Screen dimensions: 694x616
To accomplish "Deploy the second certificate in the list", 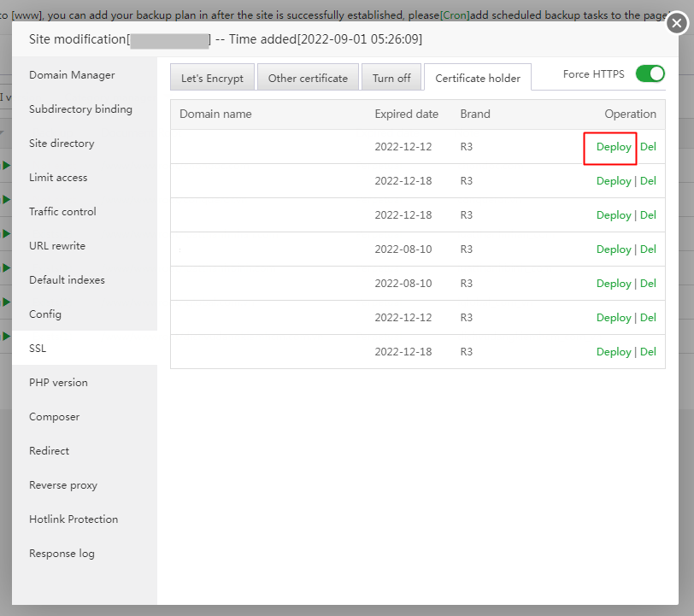I will [x=614, y=181].
